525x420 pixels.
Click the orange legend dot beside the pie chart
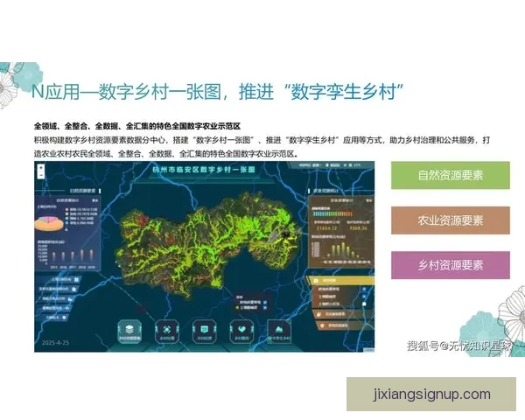pos(67,213)
